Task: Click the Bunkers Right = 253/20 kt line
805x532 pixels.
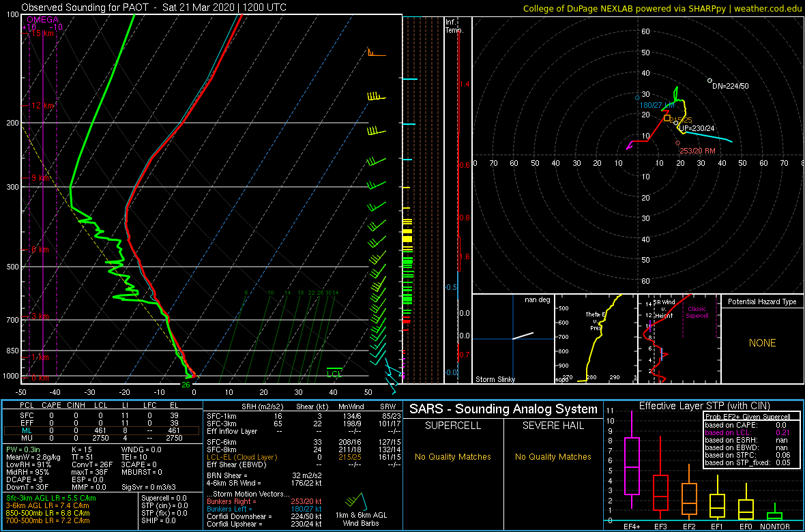Action: point(265,501)
